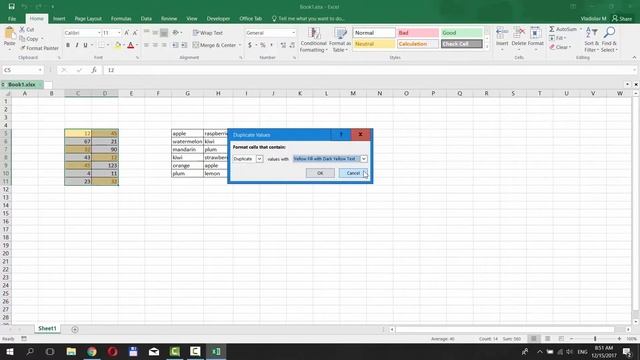Viewport: 640px width, 360px height.
Task: Switch to the Insert ribbon tab
Action: 59,18
